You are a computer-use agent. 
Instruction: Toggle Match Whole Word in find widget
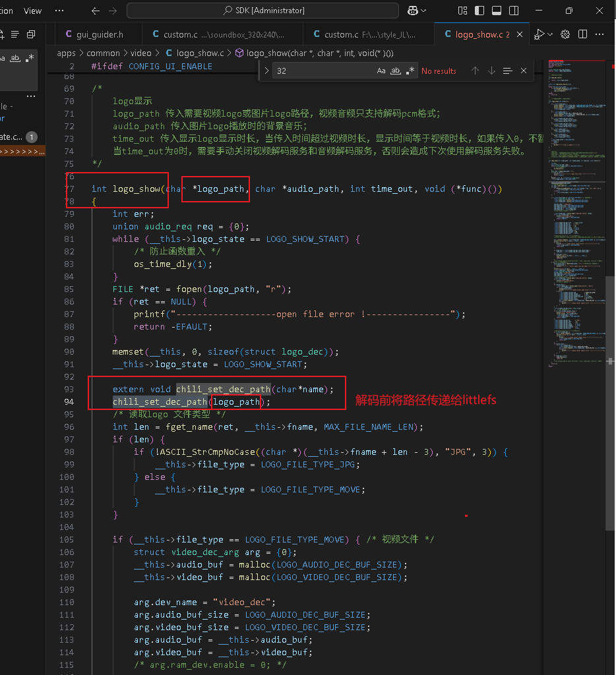click(x=396, y=71)
